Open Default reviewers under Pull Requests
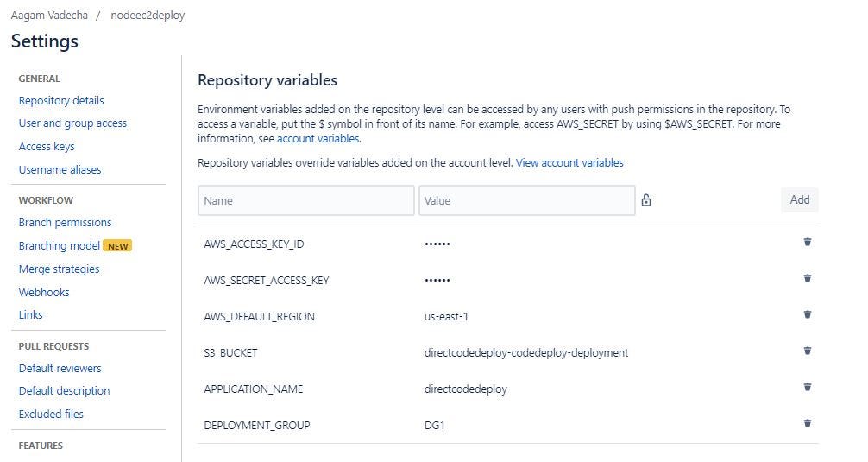This screenshot has height=462, width=868. click(x=60, y=368)
